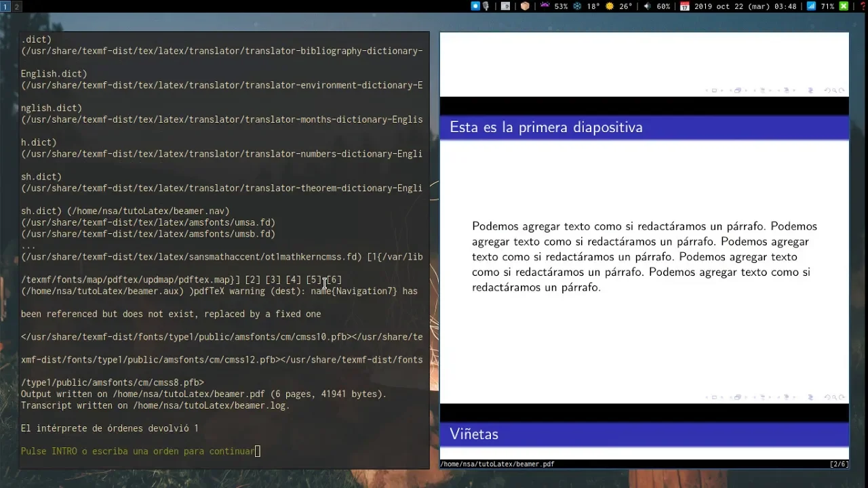Click the date and time text
The width and height of the screenshot is (868, 488).
(745, 6)
